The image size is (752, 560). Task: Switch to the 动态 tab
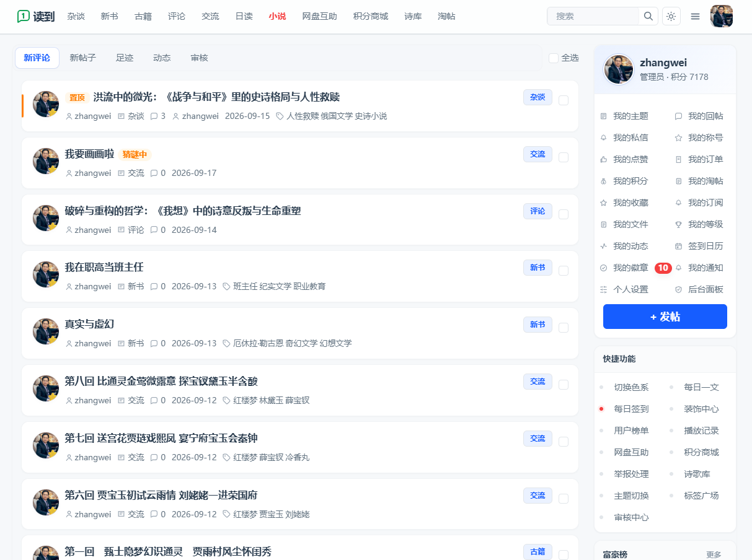click(x=162, y=58)
